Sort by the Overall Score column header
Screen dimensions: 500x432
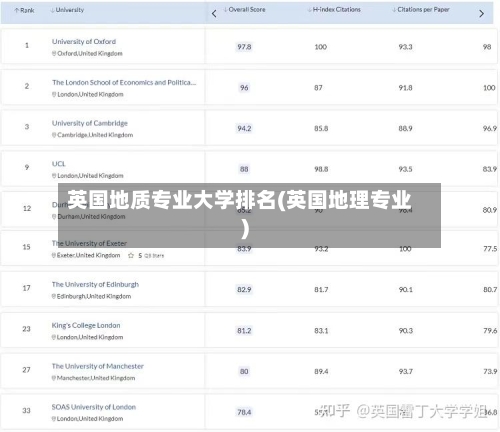pyautogui.click(x=245, y=10)
